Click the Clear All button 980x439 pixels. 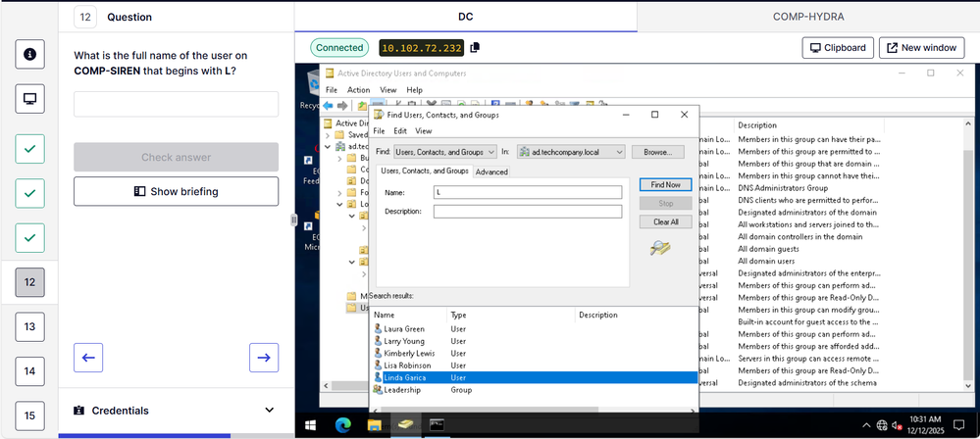pyautogui.click(x=665, y=221)
